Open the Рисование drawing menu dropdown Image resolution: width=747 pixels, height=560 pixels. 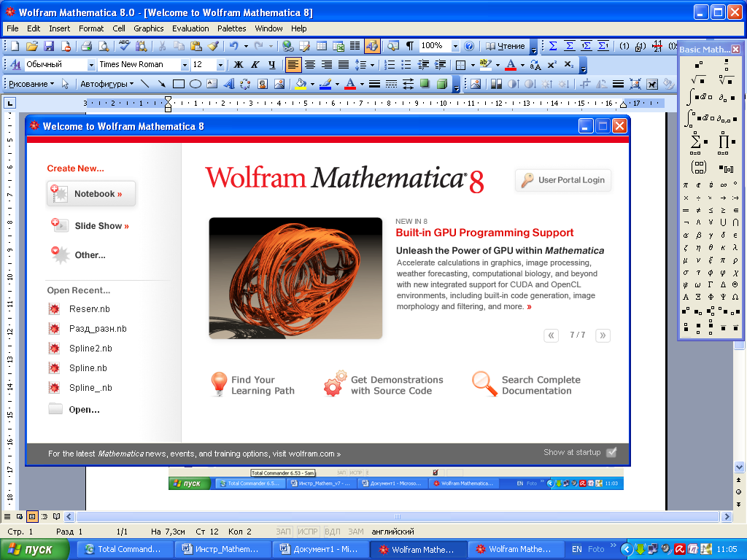pyautogui.click(x=31, y=85)
